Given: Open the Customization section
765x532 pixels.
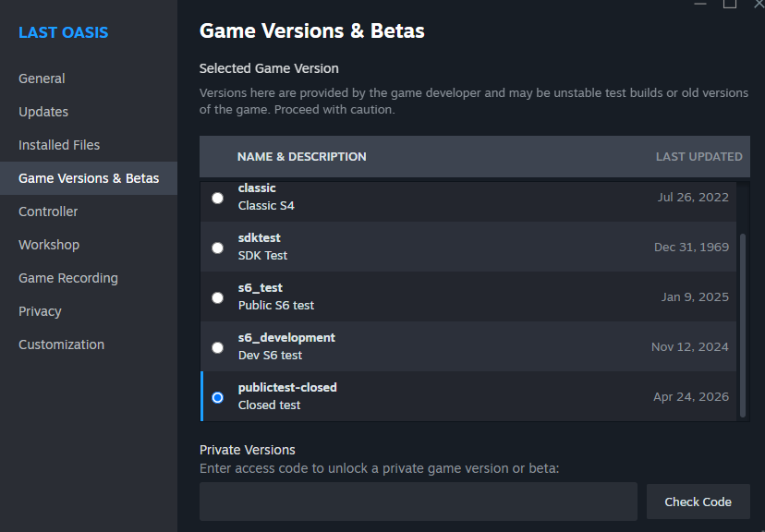Looking at the screenshot, I should tap(61, 345).
